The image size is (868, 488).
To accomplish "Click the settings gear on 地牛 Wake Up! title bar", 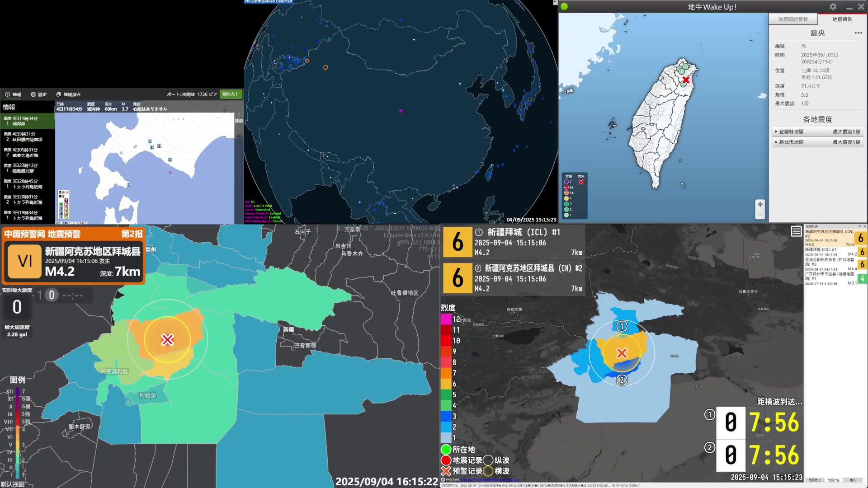I will pos(832,7).
